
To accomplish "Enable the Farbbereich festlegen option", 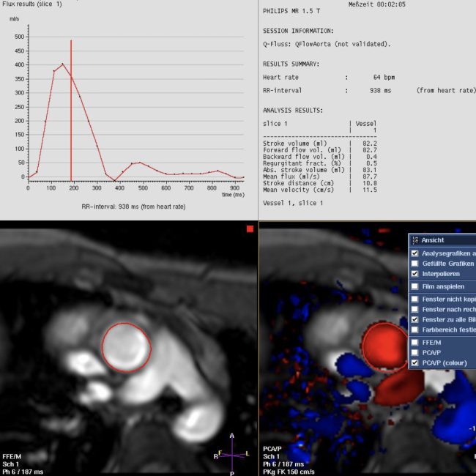I will pyautogui.click(x=415, y=330).
